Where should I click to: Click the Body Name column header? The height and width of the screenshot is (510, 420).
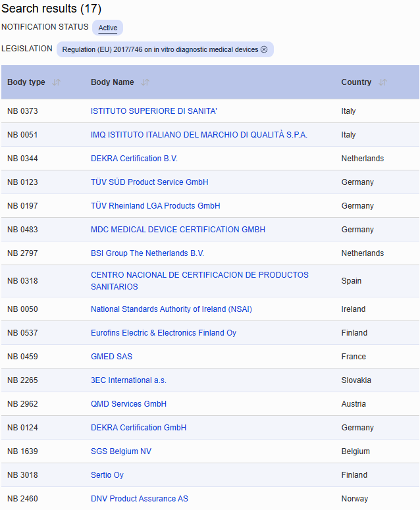112,82
